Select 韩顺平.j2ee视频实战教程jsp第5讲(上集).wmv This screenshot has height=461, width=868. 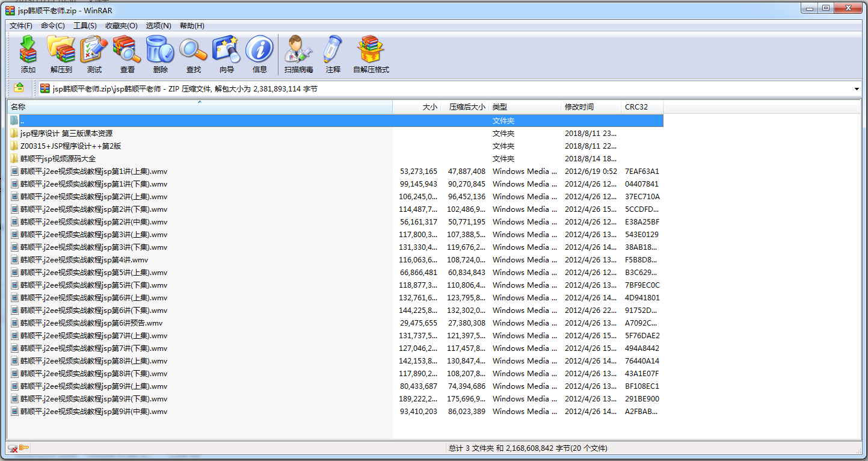click(x=94, y=272)
